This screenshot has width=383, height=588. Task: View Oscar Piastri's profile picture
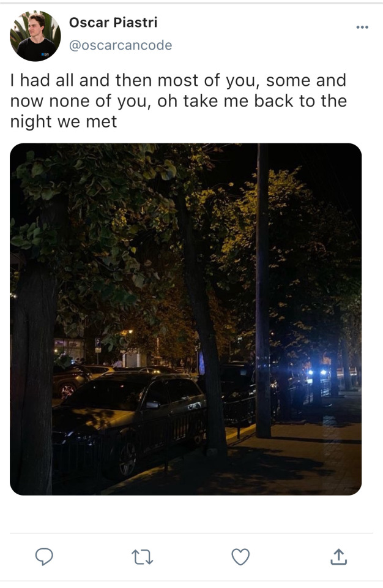[x=35, y=36]
